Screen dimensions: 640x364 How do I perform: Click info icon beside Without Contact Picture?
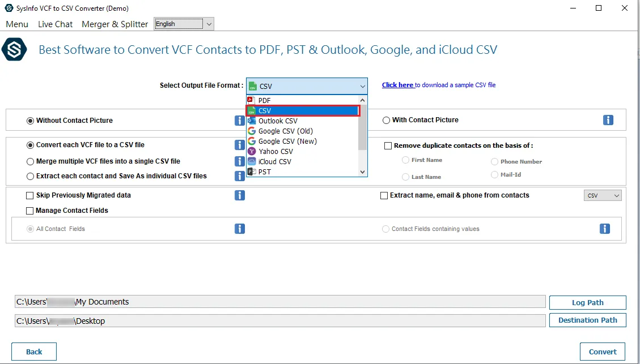point(240,121)
